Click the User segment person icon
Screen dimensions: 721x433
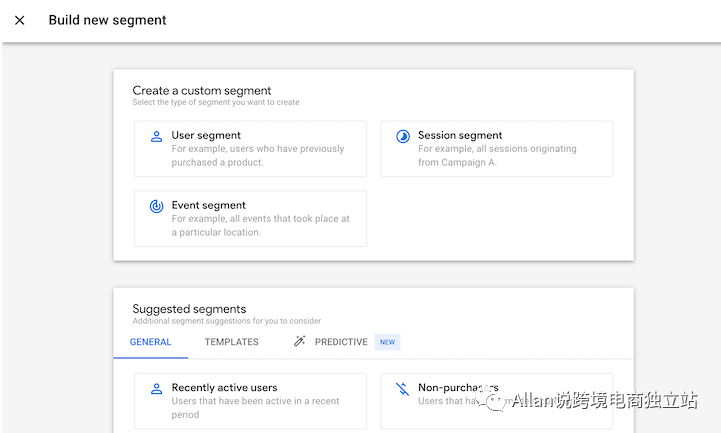point(156,136)
